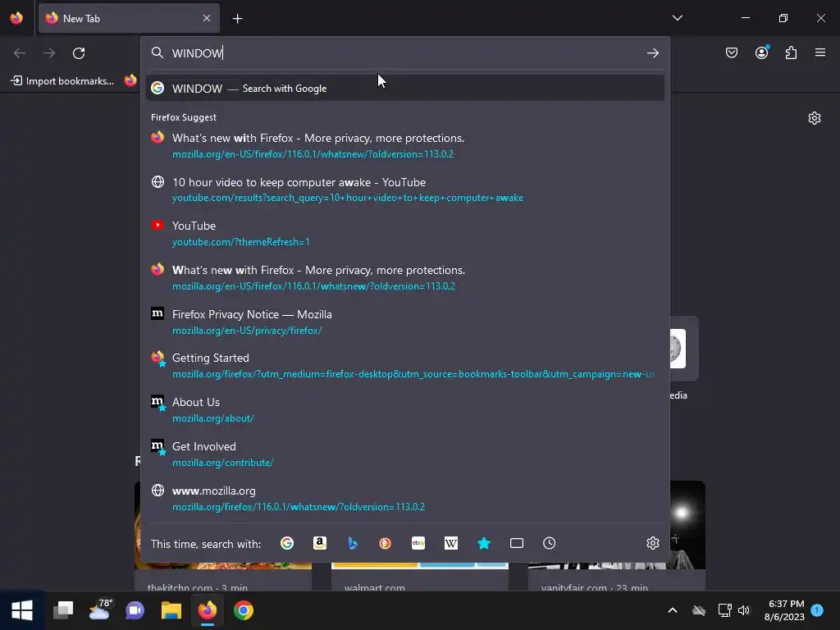
Task: Search this time with DuckDuckGo icon
Action: pos(386,543)
